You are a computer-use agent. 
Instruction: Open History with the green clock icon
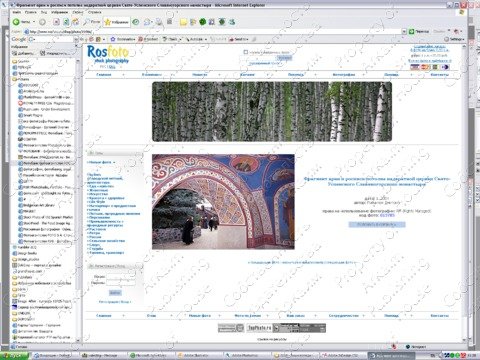click(136, 22)
